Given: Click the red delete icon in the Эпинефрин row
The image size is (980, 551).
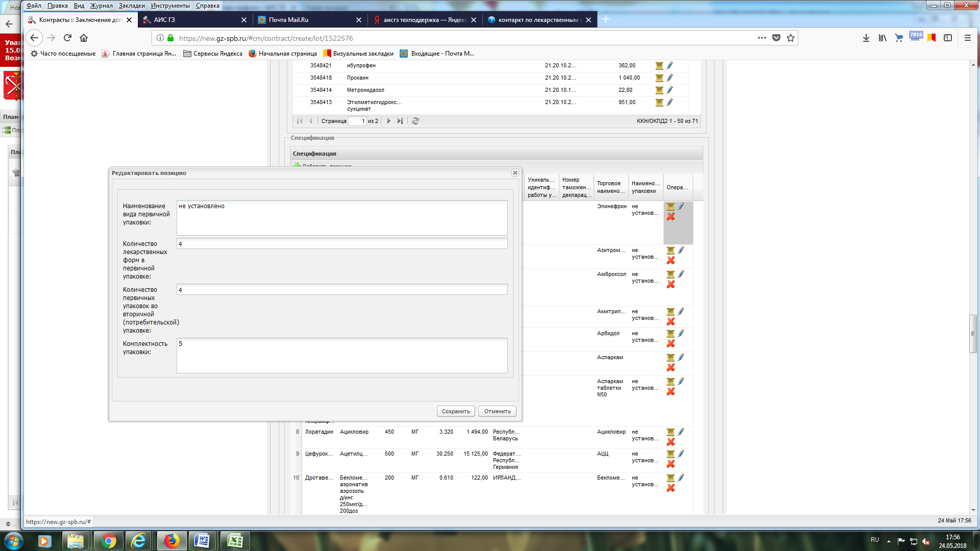Looking at the screenshot, I should 671,217.
